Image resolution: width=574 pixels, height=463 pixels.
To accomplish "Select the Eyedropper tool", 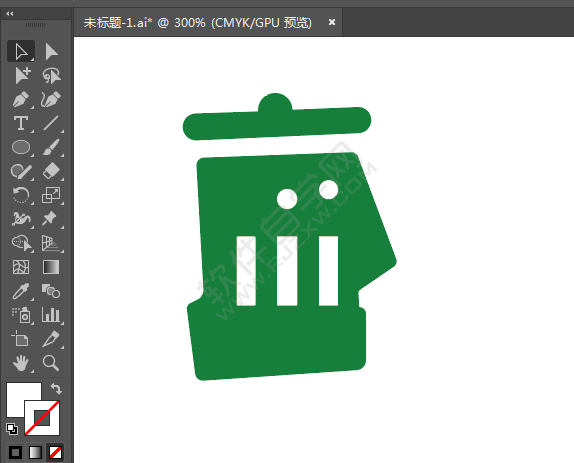I will (x=21, y=291).
